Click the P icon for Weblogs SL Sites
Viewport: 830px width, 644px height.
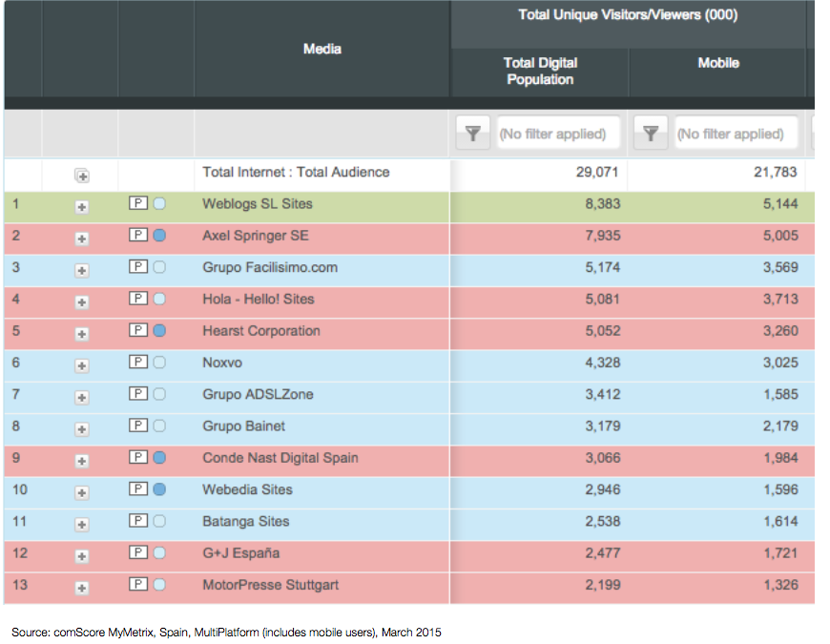137,204
